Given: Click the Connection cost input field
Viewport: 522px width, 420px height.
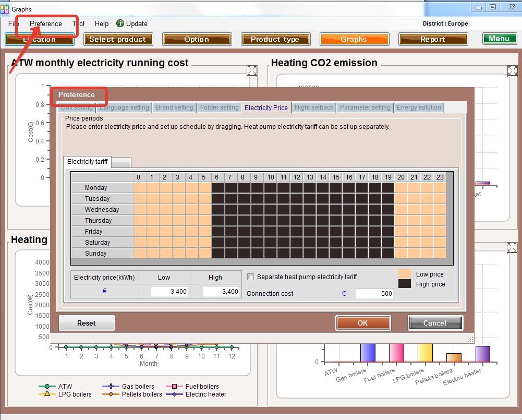Looking at the screenshot, I should (x=374, y=294).
